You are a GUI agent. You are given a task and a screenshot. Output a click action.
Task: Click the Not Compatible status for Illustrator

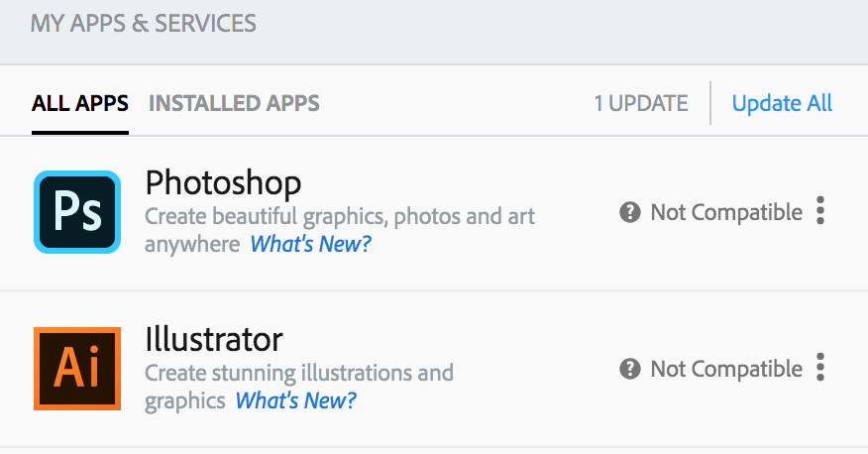pos(725,369)
